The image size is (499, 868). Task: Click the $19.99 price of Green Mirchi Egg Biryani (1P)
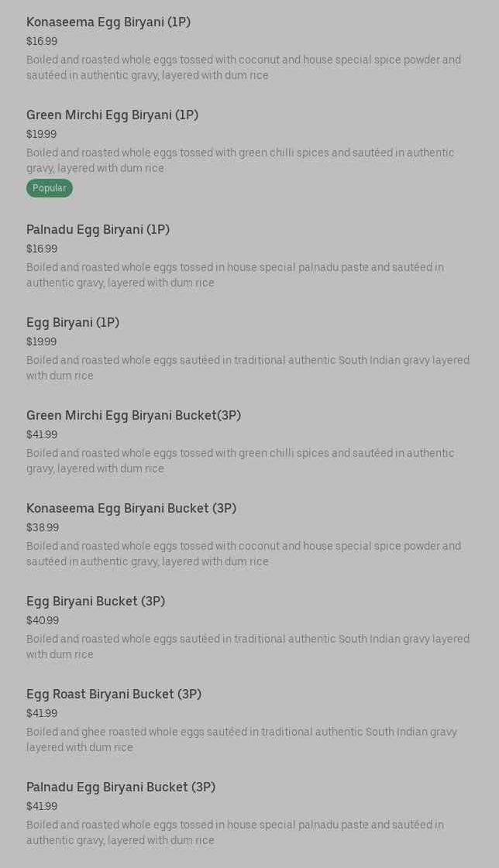pos(42,134)
